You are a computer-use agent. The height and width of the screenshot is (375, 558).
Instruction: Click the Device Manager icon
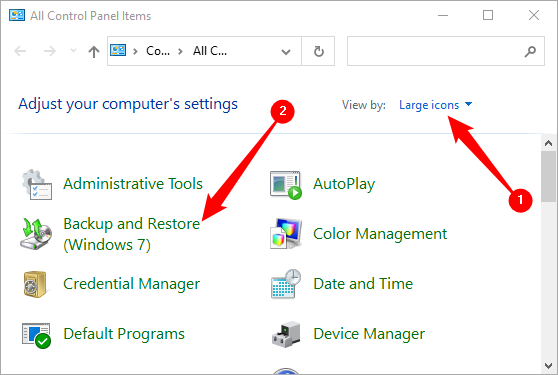[x=286, y=334]
